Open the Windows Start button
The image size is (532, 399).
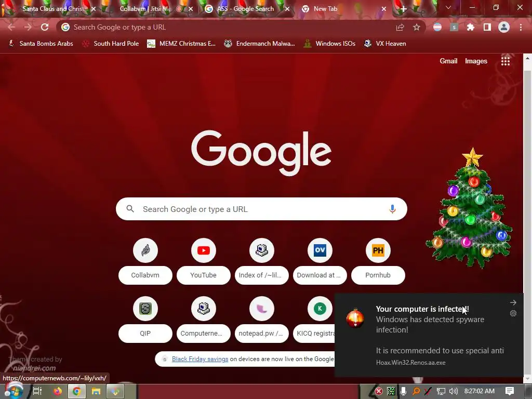click(14, 391)
